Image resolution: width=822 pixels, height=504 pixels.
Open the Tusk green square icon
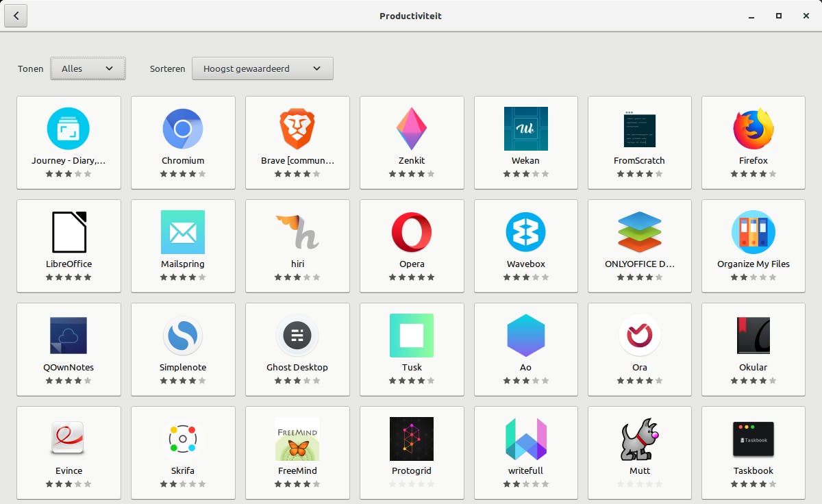(x=412, y=336)
